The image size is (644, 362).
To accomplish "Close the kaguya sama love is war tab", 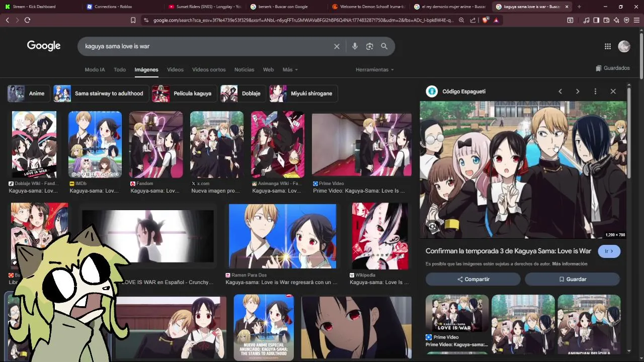I will [x=567, y=7].
